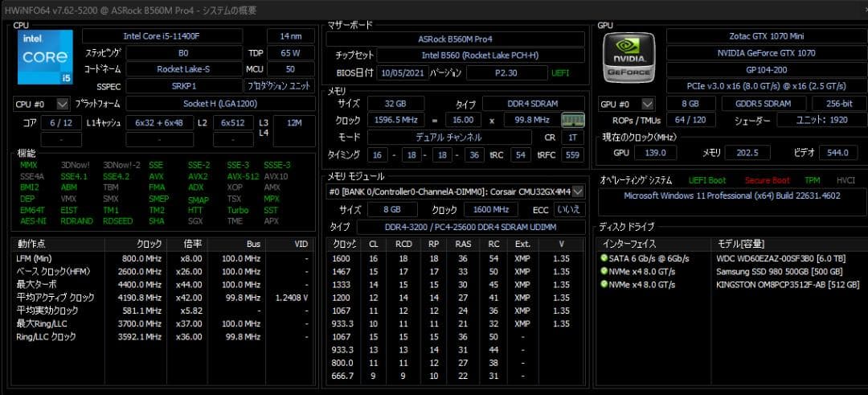868x395 pixels.
Task: Click the Intel B560 chipset field
Action: point(480,56)
